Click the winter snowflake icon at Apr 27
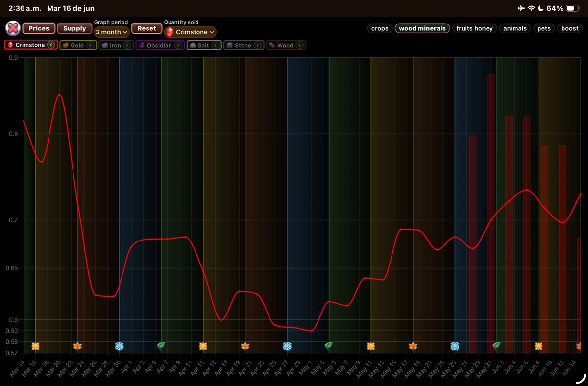Screen dimensions: 588x386 click(287, 346)
